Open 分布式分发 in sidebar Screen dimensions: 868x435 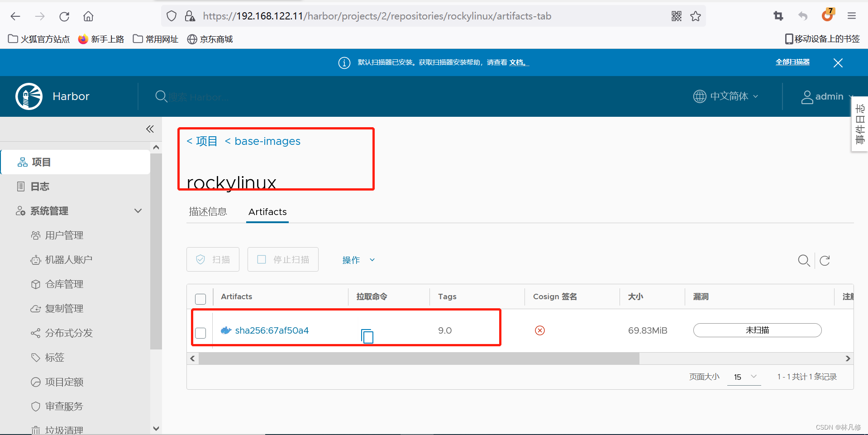pyautogui.click(x=68, y=333)
